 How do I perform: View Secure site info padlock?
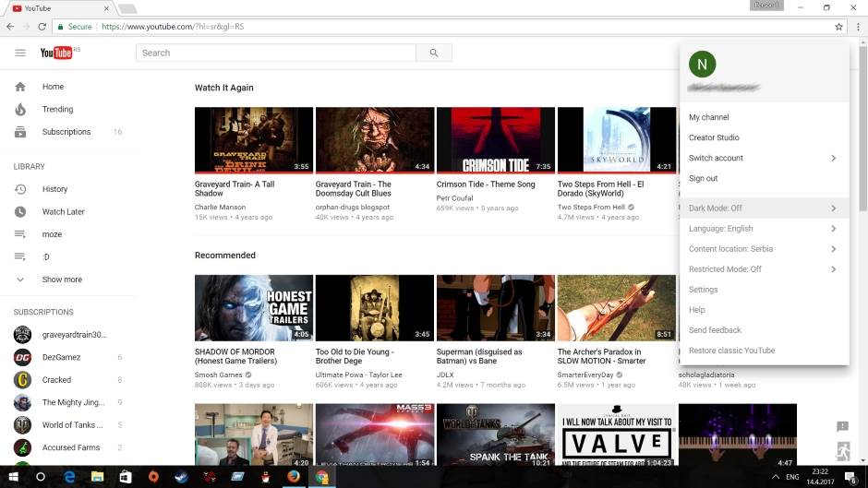[x=61, y=26]
